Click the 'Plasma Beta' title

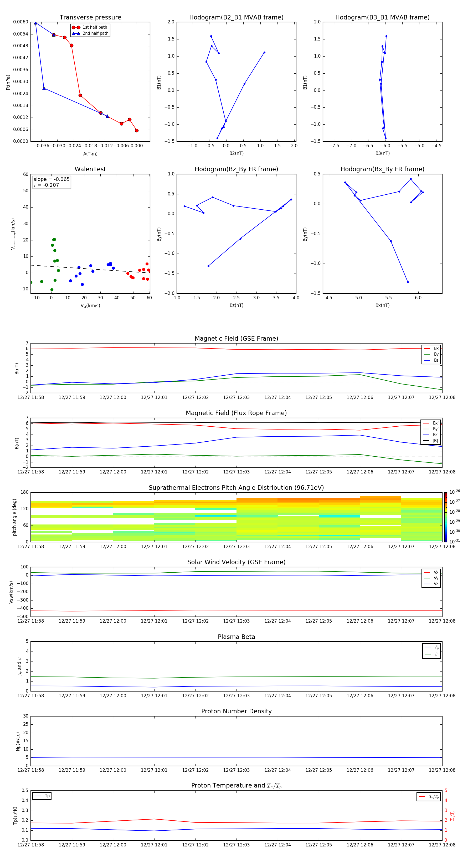pos(236,637)
